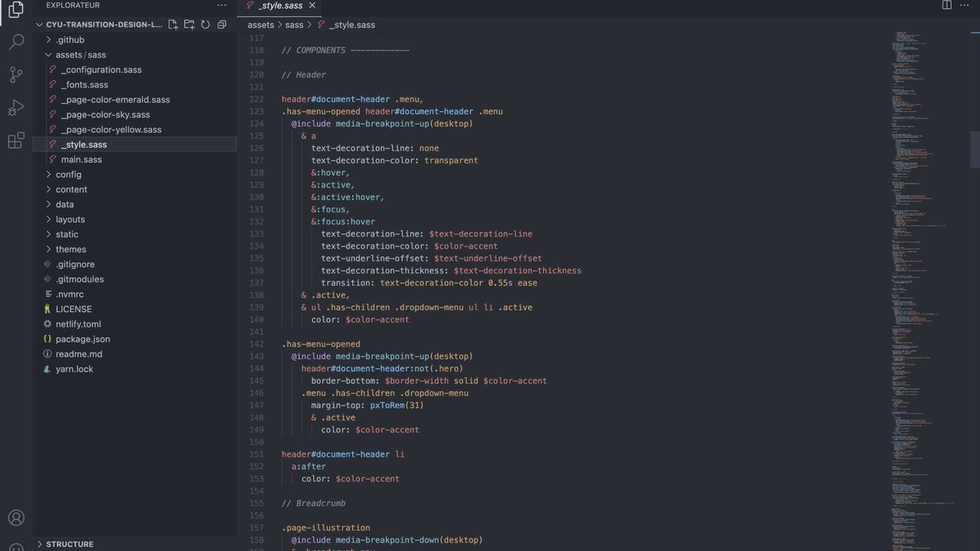Image resolution: width=980 pixels, height=551 pixels.
Task: Open the Explorer view in activity bar
Action: [16, 9]
